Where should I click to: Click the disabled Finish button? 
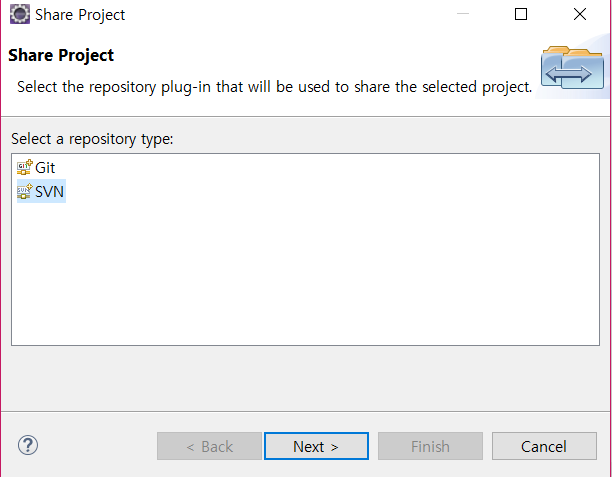(430, 446)
